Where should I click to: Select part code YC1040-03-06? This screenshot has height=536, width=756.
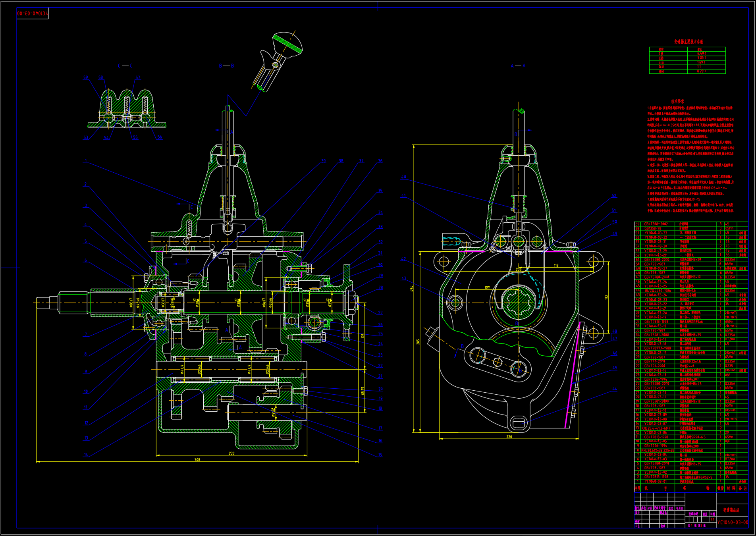(x=656, y=433)
